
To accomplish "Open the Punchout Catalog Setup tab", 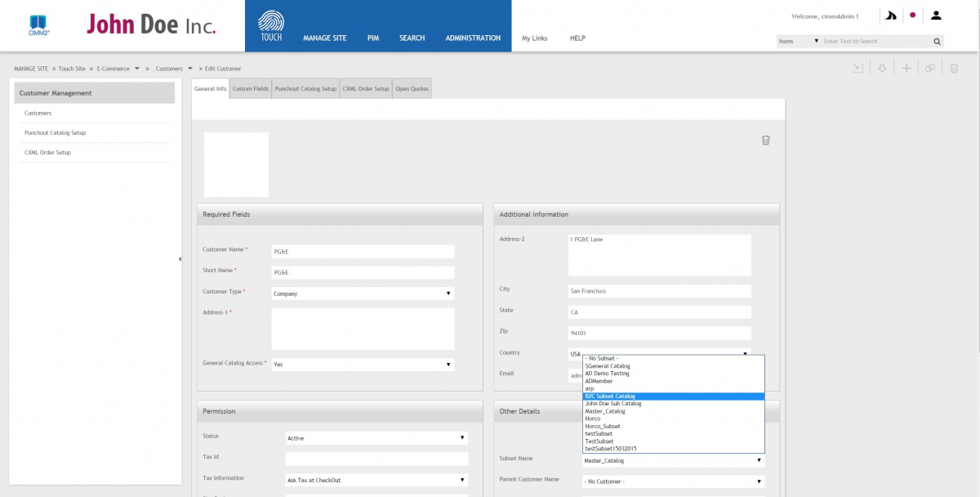I will click(x=305, y=89).
